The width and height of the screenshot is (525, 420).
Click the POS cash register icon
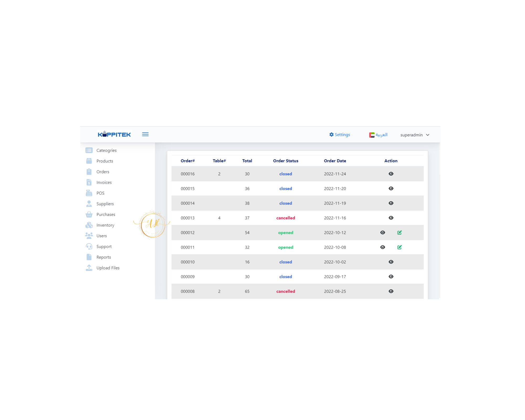point(89,193)
